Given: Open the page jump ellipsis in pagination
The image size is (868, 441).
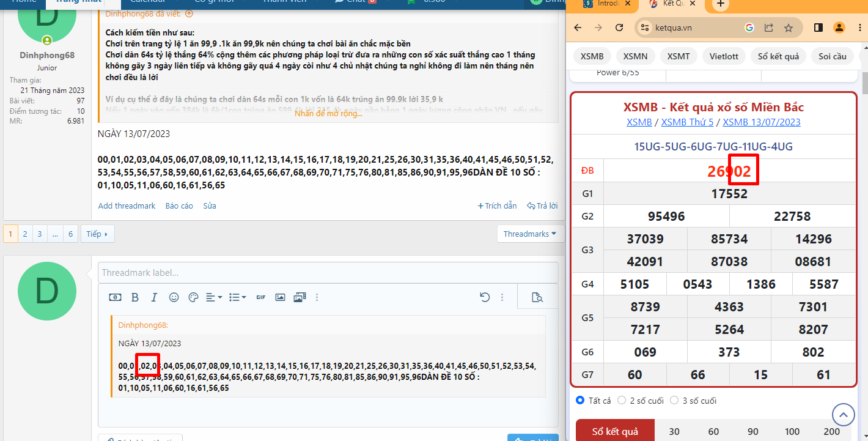Looking at the screenshot, I should [55, 234].
